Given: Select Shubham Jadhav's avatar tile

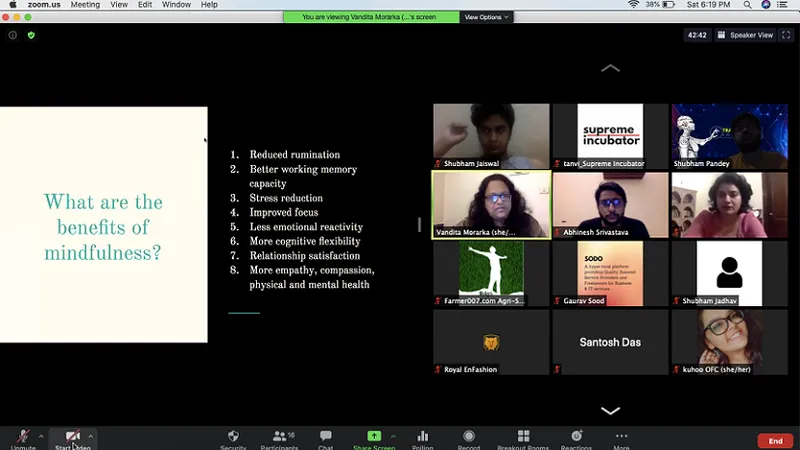Looking at the screenshot, I should point(730,273).
